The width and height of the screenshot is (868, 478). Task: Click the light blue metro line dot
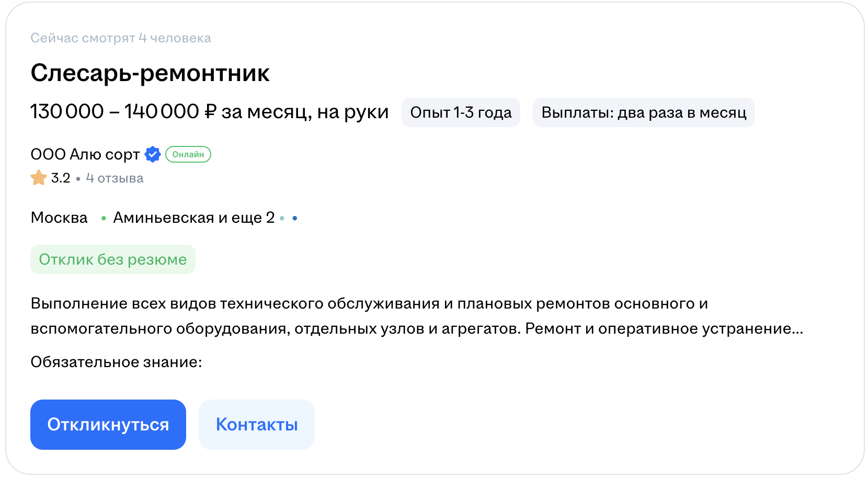click(282, 218)
